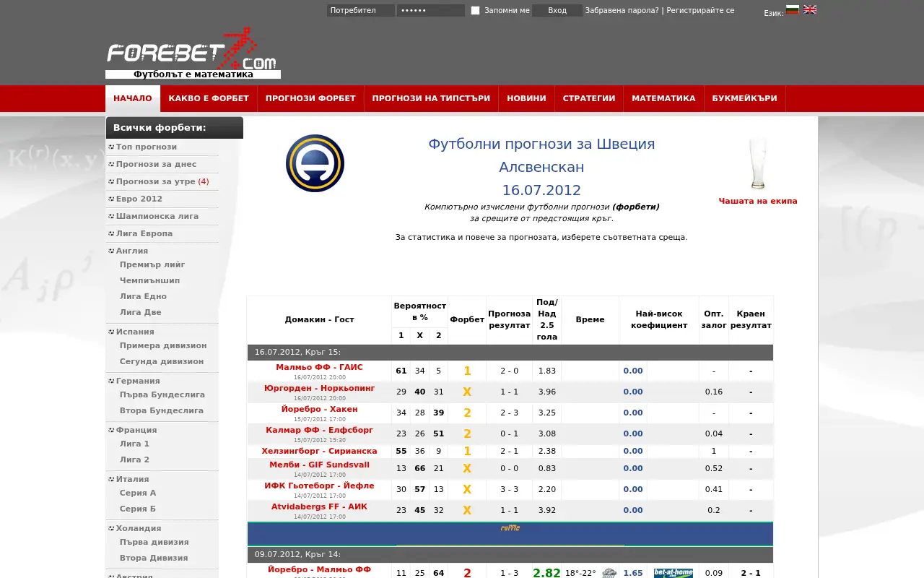Screen dimensions: 924x578
Task: Open the "Забравена парола?" link
Action: (622, 11)
